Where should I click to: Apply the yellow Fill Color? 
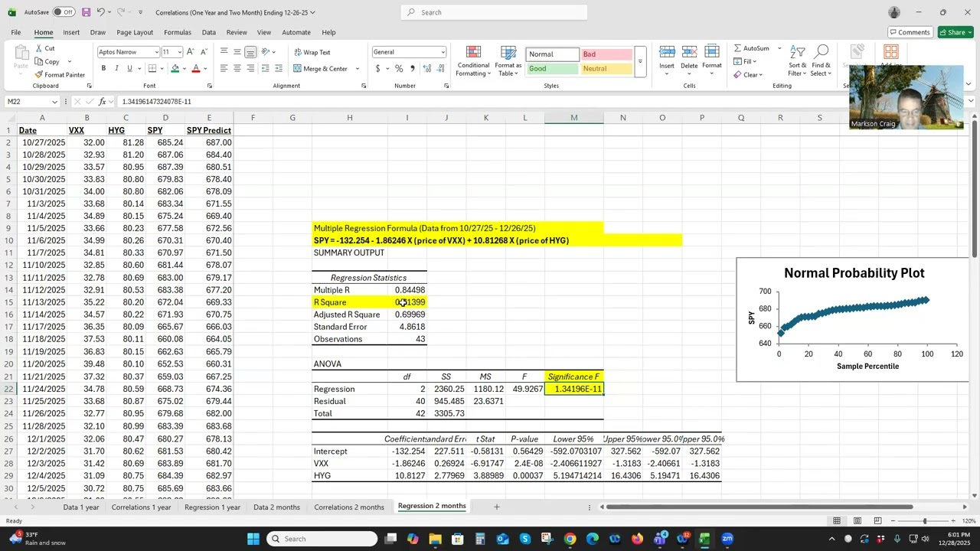(175, 69)
